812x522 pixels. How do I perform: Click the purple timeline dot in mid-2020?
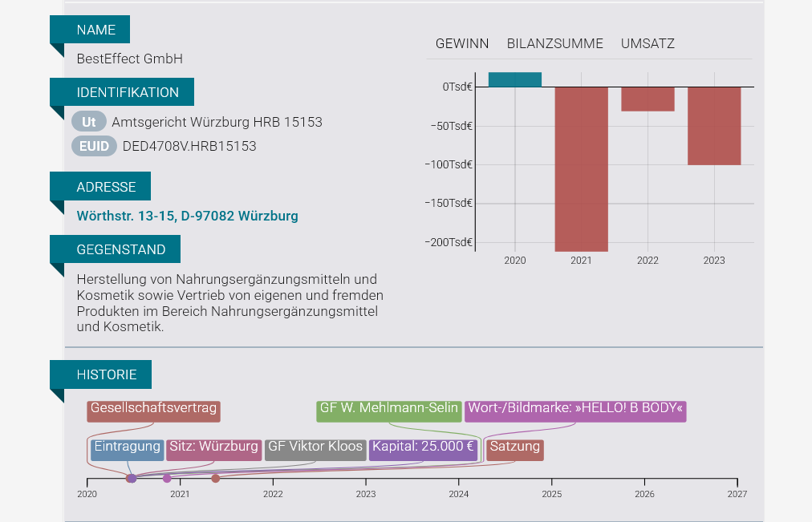pos(132,479)
